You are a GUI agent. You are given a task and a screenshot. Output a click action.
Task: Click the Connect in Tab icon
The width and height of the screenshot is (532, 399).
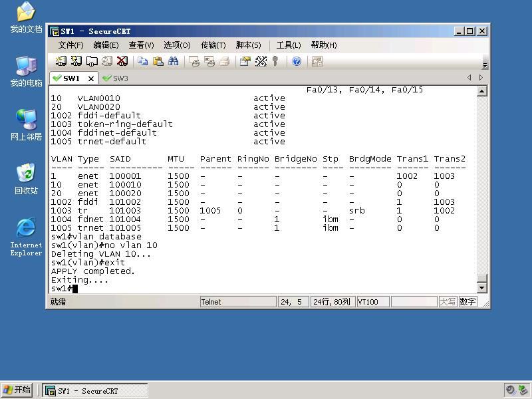point(92,61)
